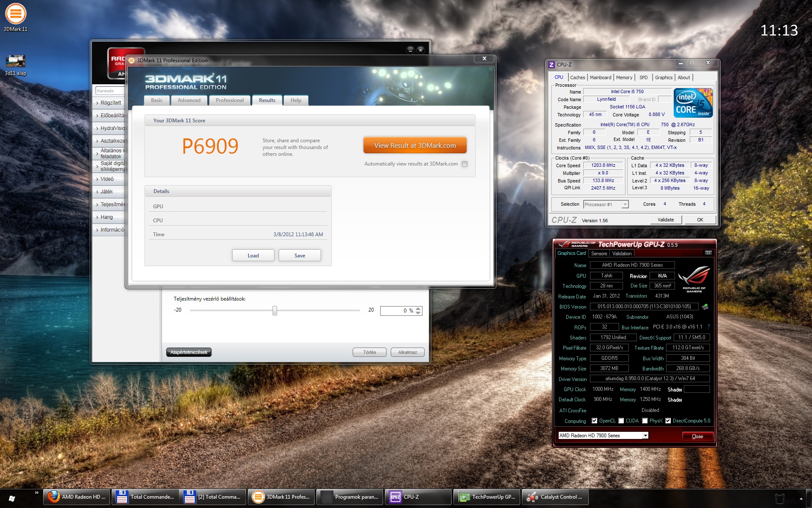Open the Processor #1 selection dropdown in CPU-Z
Image resolution: width=812 pixels, height=508 pixels.
606,204
